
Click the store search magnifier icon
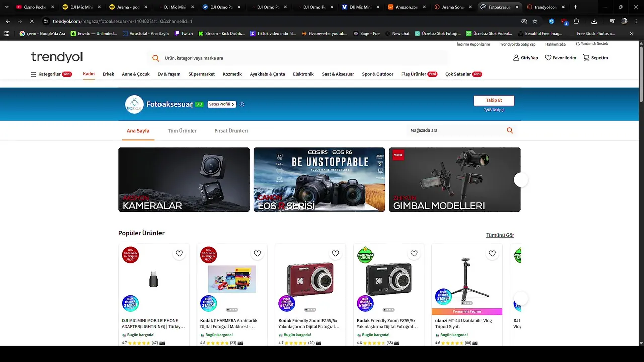(510, 130)
